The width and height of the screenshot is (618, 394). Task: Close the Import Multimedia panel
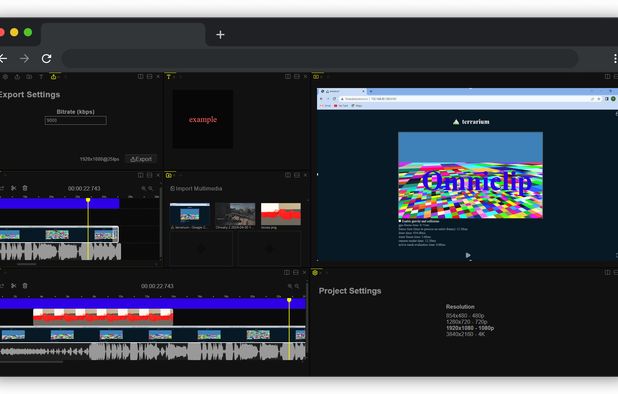coord(305,175)
